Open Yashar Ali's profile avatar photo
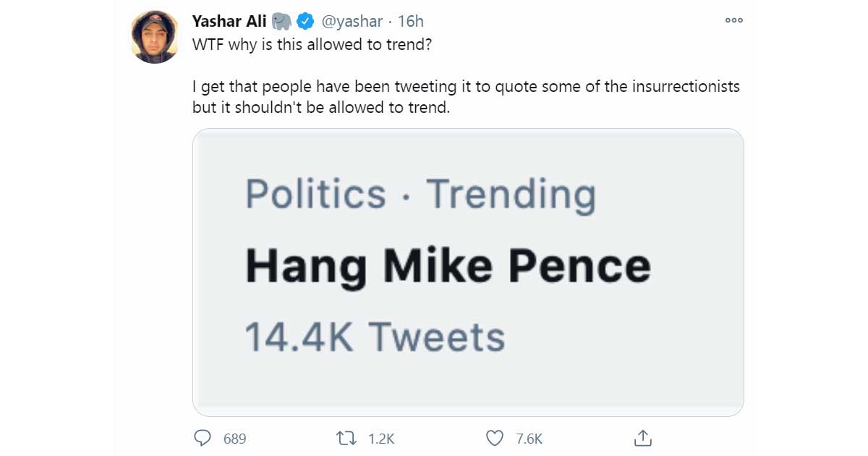The width and height of the screenshot is (868, 456). click(155, 38)
